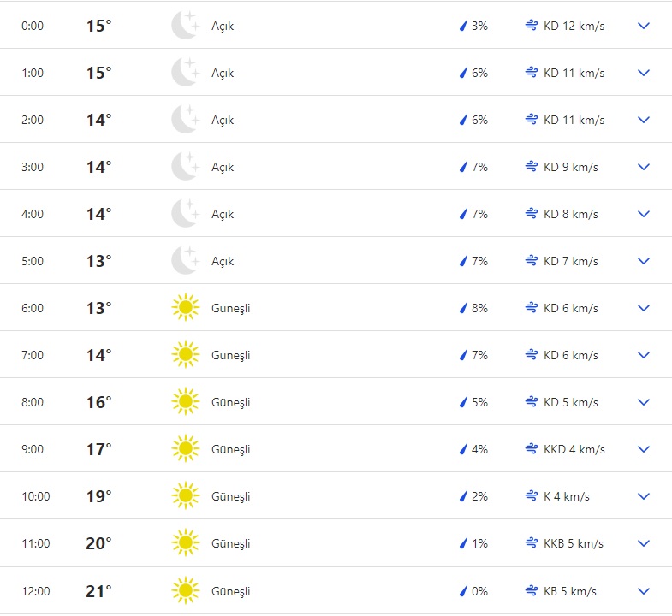
Task: Click the 14° temperature at 4:00
Action: [98, 214]
